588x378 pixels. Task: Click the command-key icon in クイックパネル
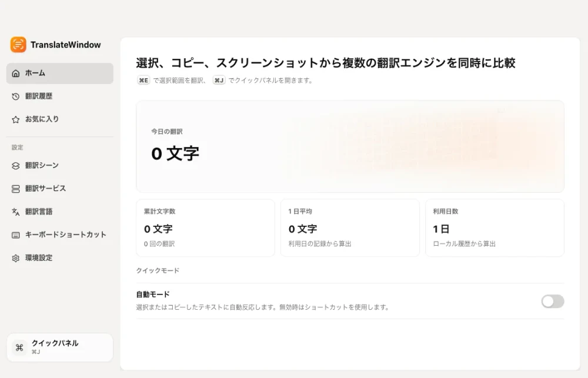(x=19, y=347)
